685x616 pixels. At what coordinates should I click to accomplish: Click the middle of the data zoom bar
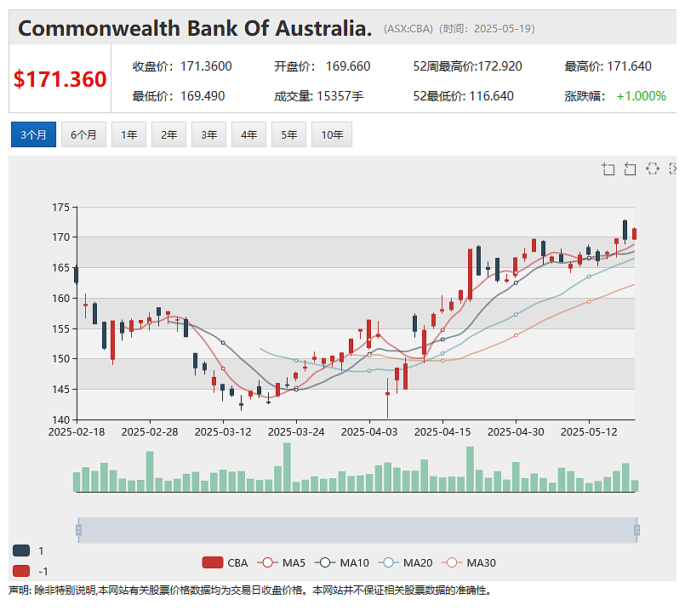[x=357, y=530]
